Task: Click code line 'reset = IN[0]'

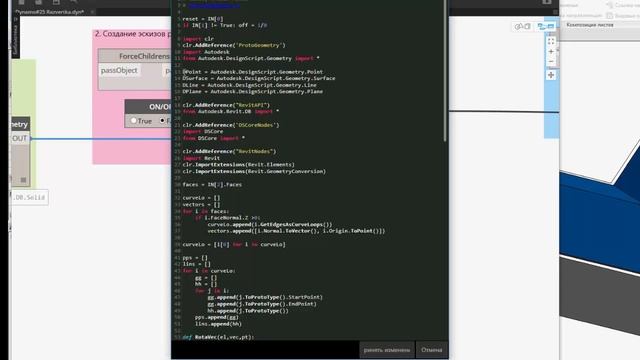Action: click(x=202, y=19)
